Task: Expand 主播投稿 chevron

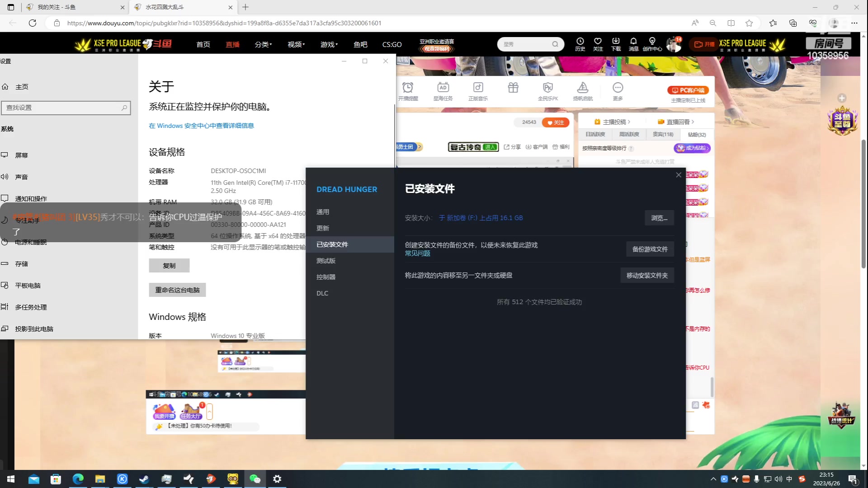Action: coord(629,122)
